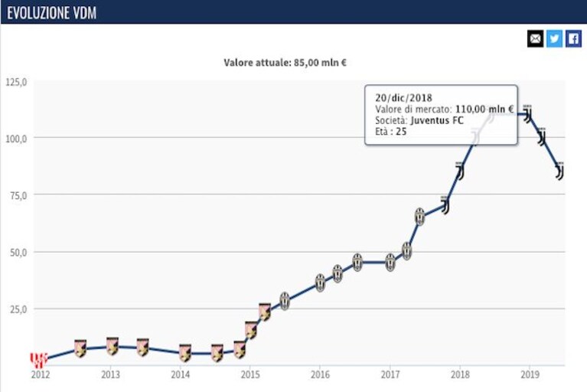
Task: Click the 2019 x-axis label
Action: pos(530,374)
